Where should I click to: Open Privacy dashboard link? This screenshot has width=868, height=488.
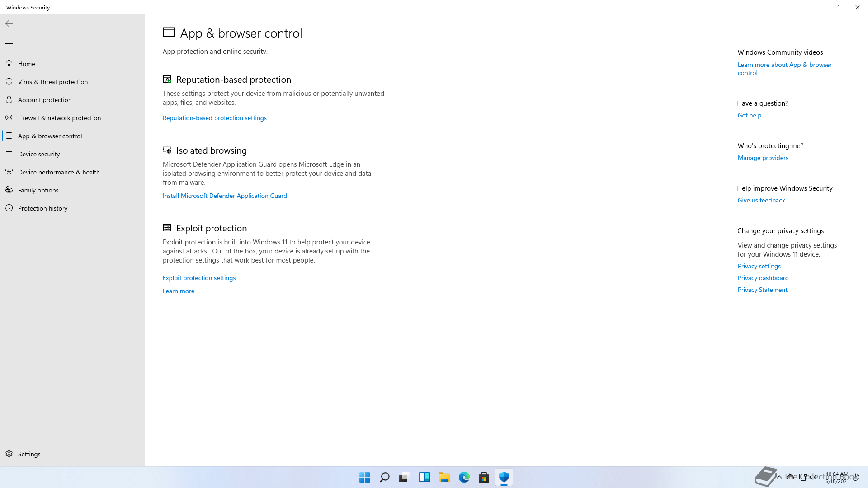pos(763,278)
